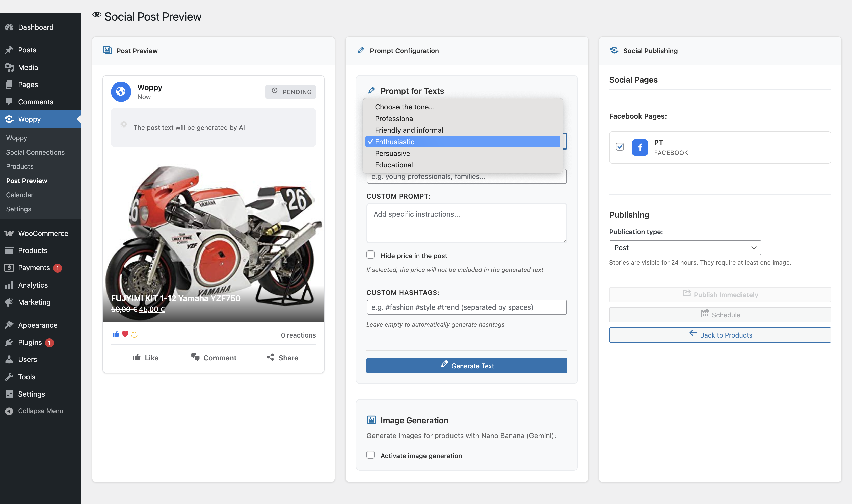The width and height of the screenshot is (852, 504).
Task: Click the Like label in post preview
Action: pyautogui.click(x=151, y=358)
